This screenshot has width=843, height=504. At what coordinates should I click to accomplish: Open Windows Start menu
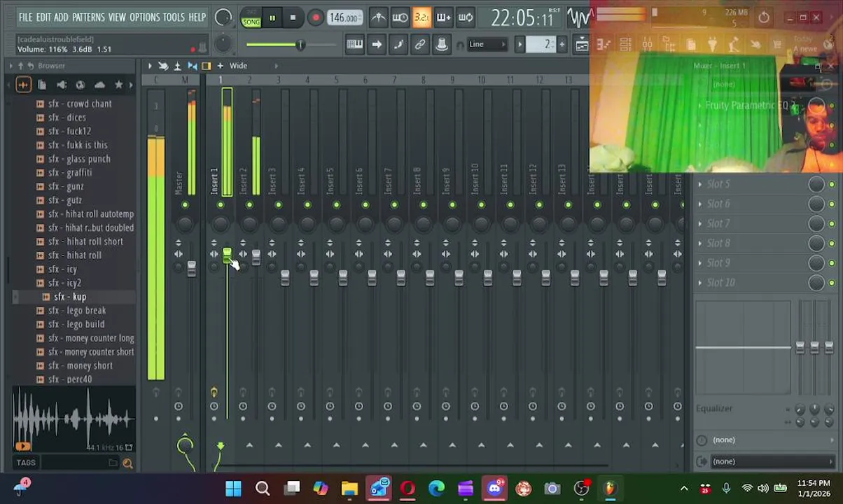click(x=233, y=489)
